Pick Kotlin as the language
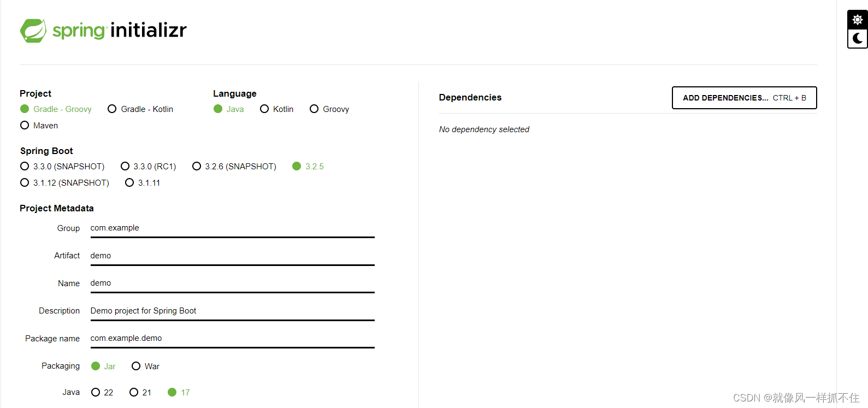868x408 pixels. coord(277,109)
